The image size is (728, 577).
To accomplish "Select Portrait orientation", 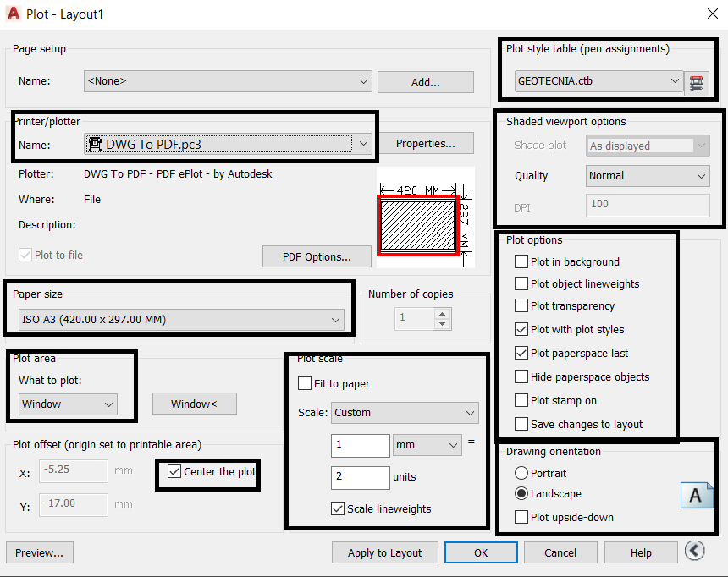I will 521,473.
